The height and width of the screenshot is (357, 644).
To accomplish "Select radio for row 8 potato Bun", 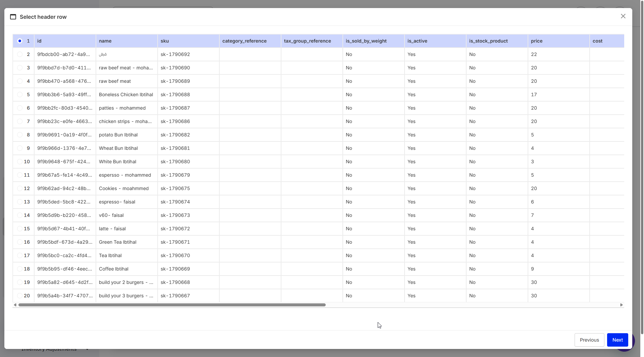I will (x=20, y=135).
